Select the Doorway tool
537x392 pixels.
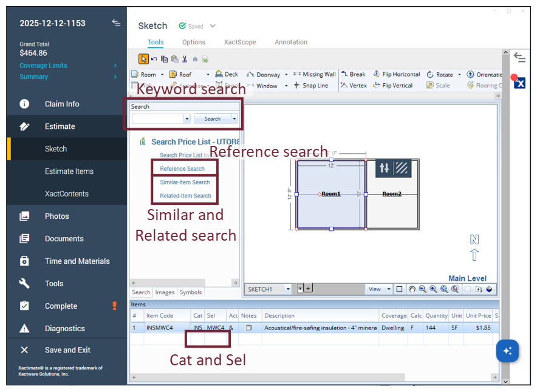pyautogui.click(x=264, y=74)
